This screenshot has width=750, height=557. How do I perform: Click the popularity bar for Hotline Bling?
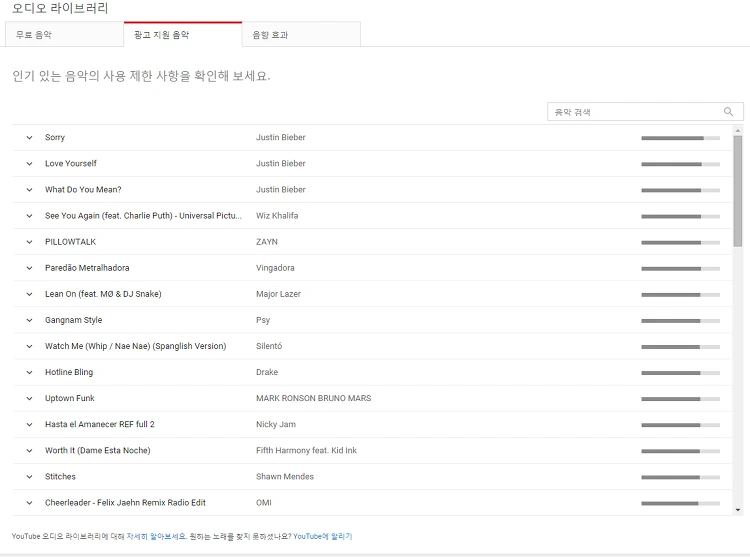pos(680,372)
